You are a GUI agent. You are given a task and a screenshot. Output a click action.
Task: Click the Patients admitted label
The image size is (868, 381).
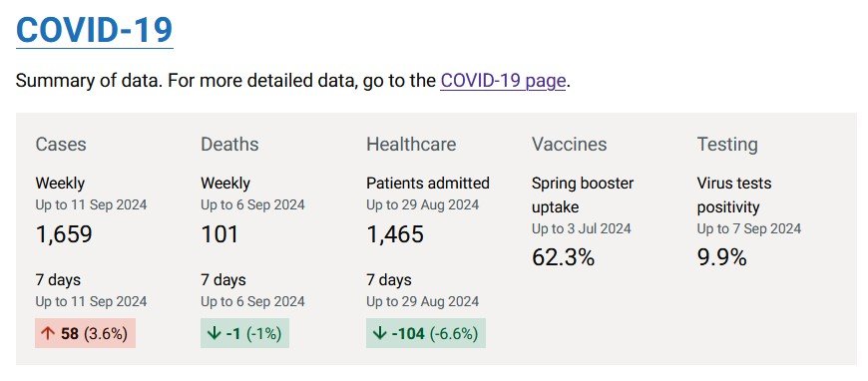click(x=428, y=184)
